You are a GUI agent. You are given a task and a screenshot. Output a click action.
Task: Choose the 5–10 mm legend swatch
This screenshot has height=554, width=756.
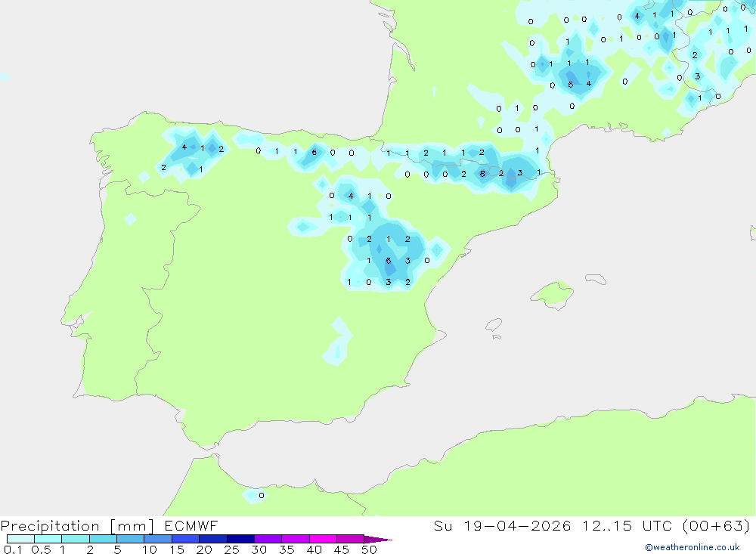point(130,539)
